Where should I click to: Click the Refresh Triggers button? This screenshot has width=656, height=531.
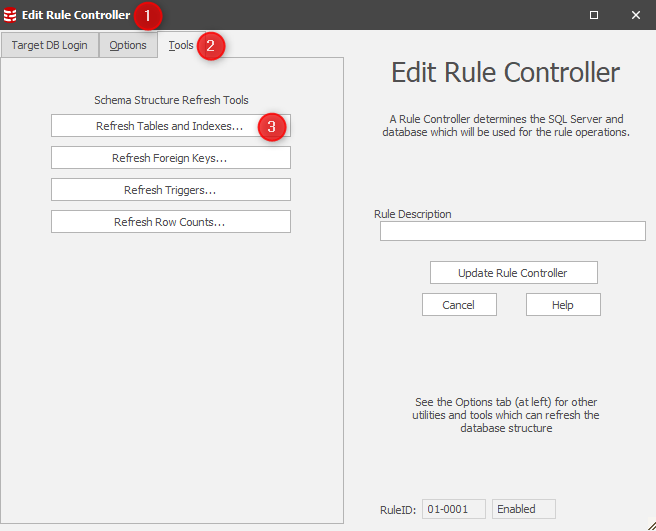tap(170, 190)
